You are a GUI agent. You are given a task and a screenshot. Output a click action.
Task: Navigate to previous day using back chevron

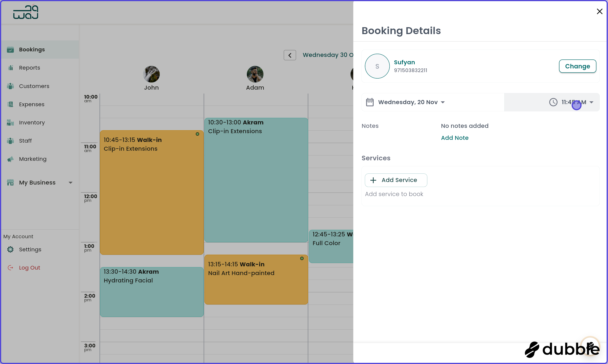[x=290, y=55]
